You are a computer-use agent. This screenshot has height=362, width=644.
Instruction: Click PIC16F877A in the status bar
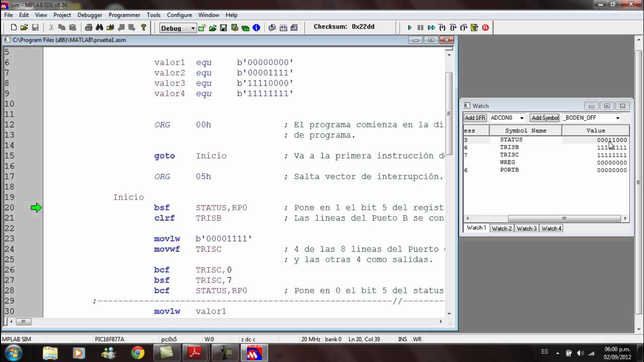[109, 339]
